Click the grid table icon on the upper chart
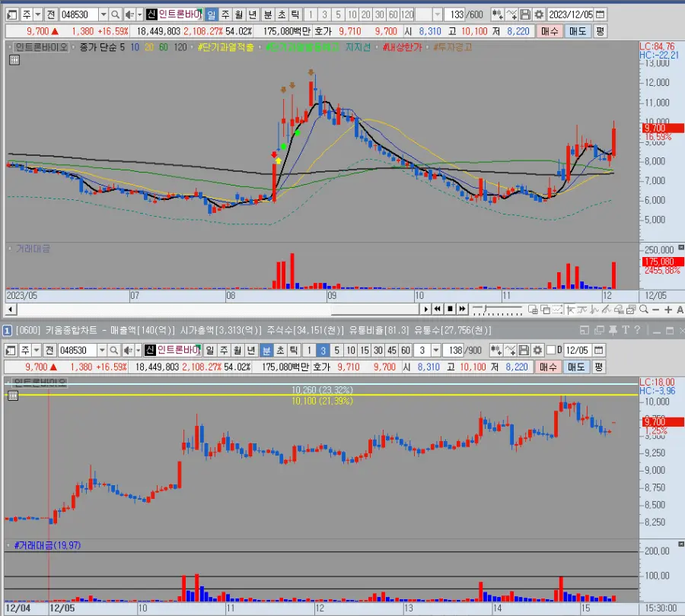 (x=14, y=60)
